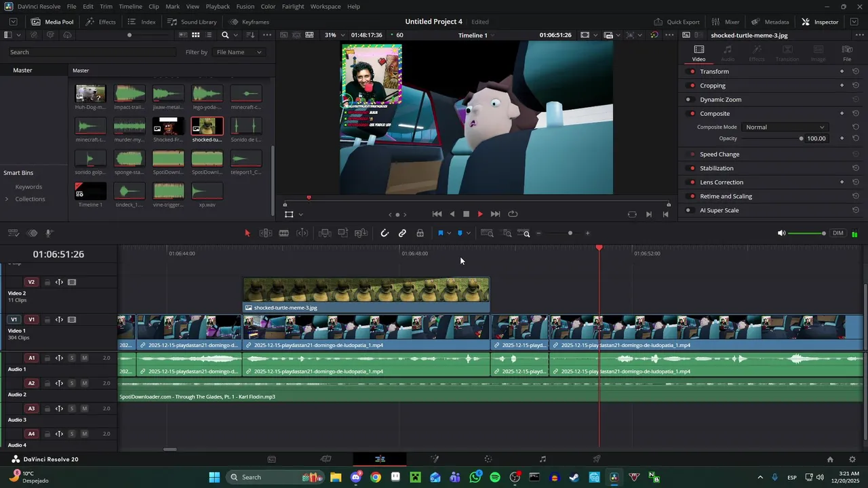Screen dimensions: 868x488
Task: Jump to the last frame
Action: point(496,214)
